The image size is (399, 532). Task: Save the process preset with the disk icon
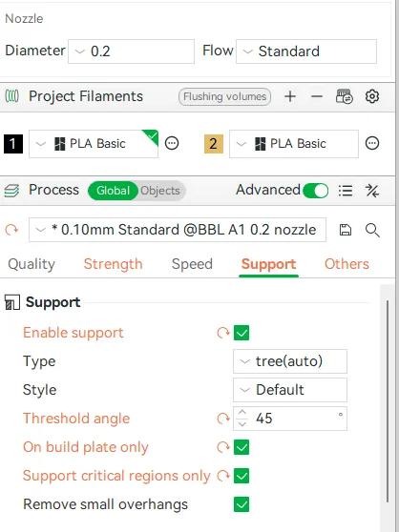pyautogui.click(x=346, y=230)
